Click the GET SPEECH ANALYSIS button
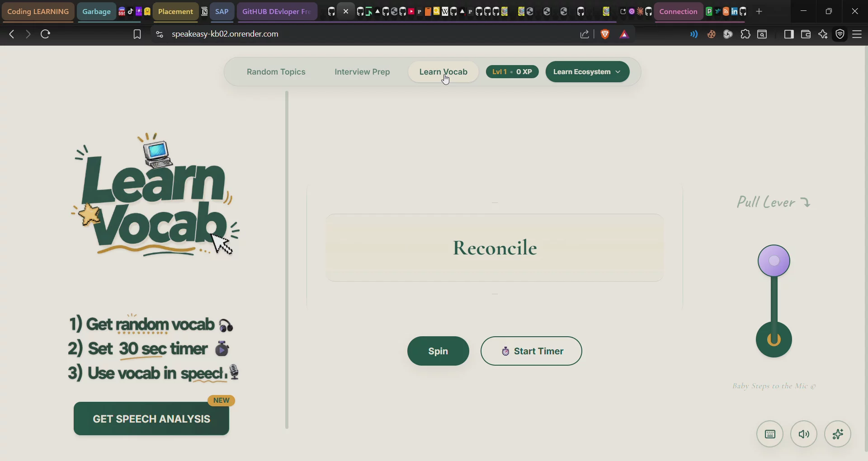Screen dimensions: 868x461 (x=151, y=419)
